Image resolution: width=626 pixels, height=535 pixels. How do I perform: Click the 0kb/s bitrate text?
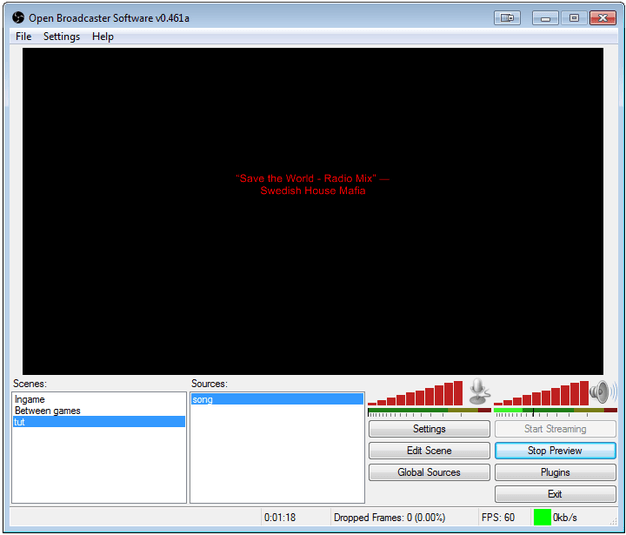565,517
